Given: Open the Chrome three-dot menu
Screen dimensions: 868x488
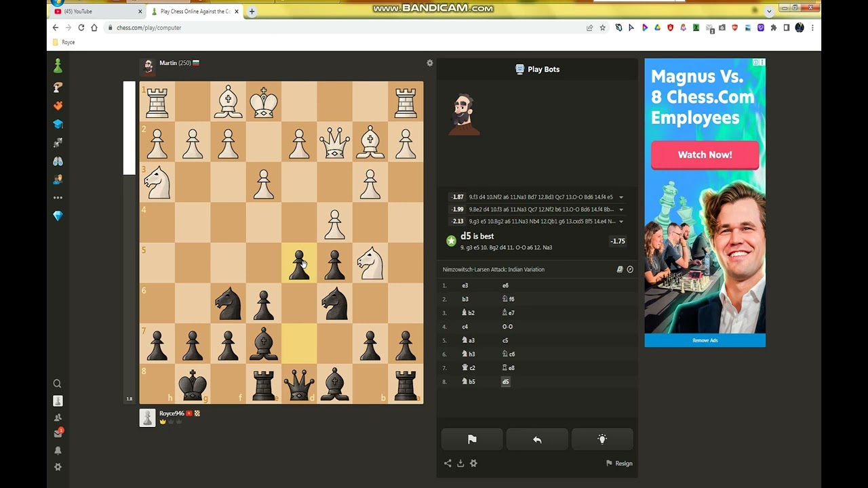Looking at the screenshot, I should [x=812, y=28].
